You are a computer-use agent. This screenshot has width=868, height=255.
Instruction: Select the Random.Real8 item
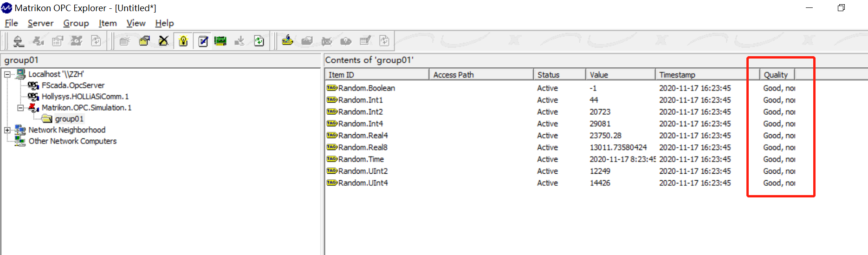point(363,147)
